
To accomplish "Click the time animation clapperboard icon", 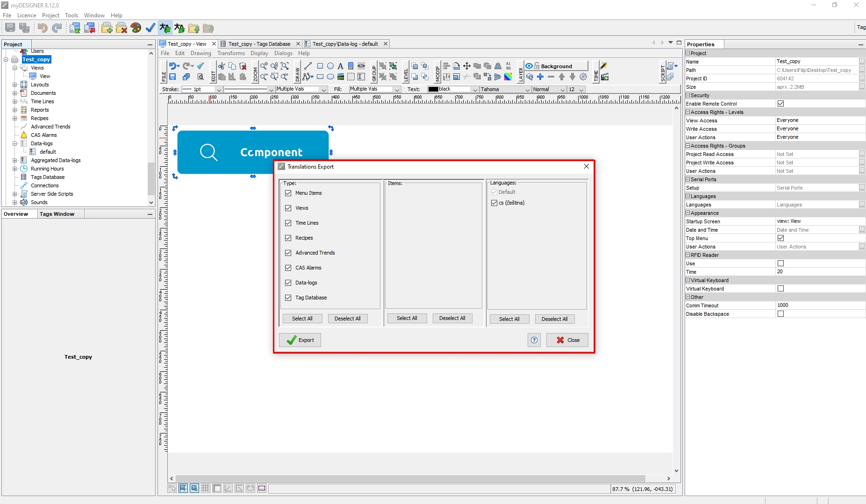I will click(605, 77).
